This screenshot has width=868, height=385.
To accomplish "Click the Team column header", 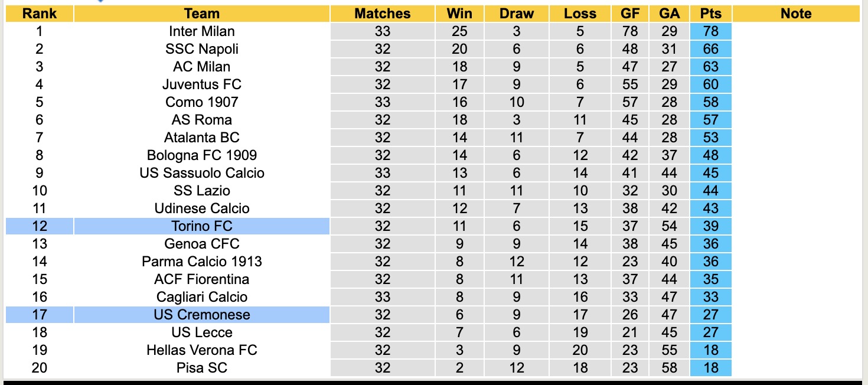I will coord(202,14).
